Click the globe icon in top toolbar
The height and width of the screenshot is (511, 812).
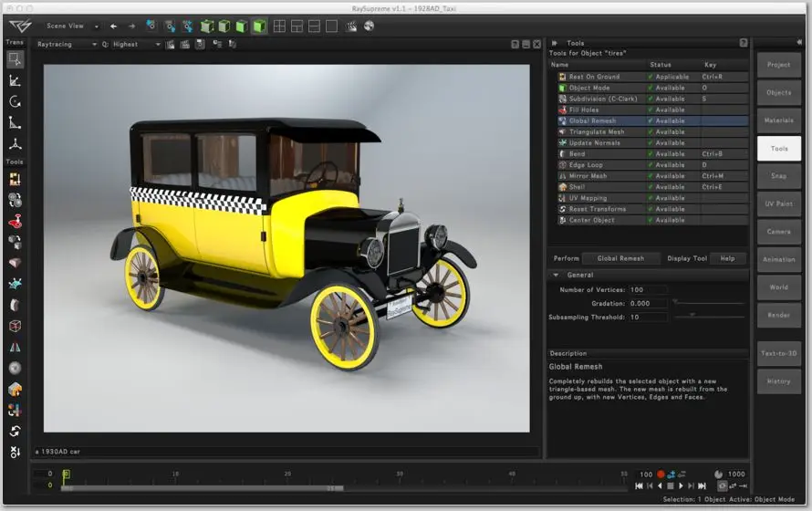pyautogui.click(x=369, y=26)
